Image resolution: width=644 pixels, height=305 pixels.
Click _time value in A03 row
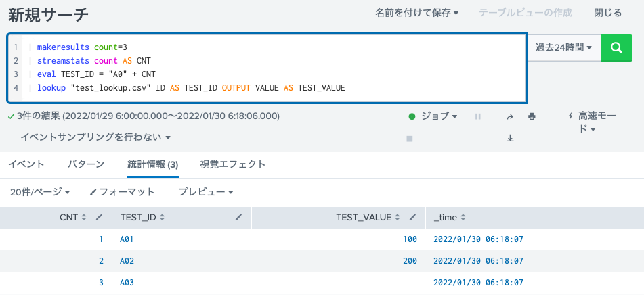coord(479,283)
